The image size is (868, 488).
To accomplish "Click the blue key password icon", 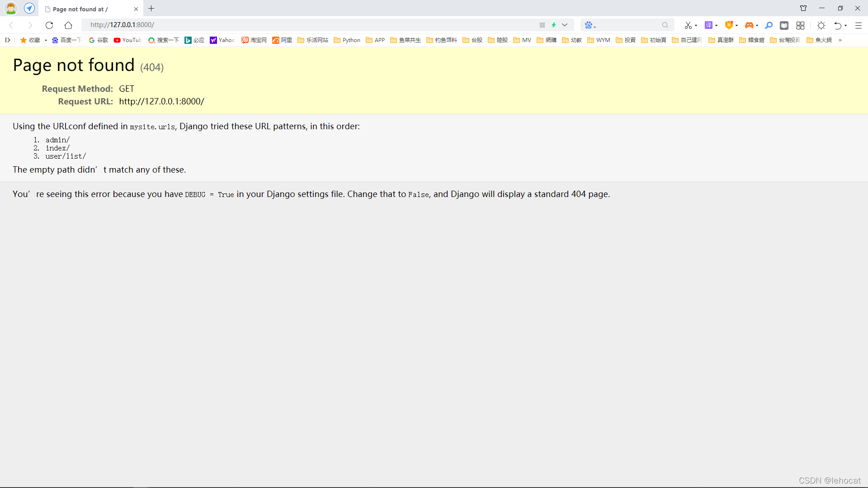I will [x=769, y=25].
